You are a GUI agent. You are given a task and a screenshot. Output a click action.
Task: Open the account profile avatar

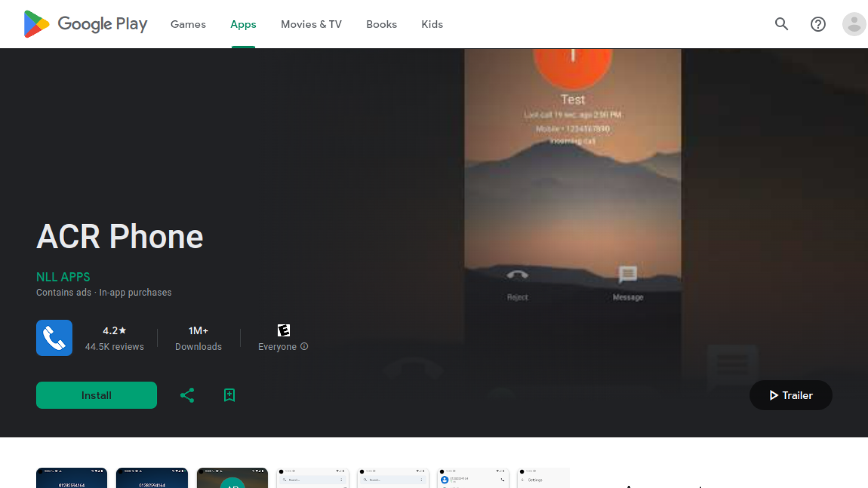pyautogui.click(x=854, y=24)
